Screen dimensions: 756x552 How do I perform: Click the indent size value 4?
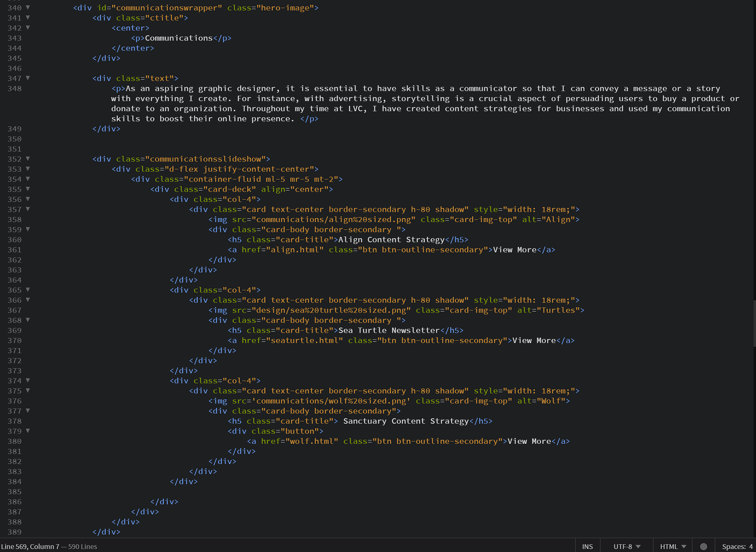(751, 546)
